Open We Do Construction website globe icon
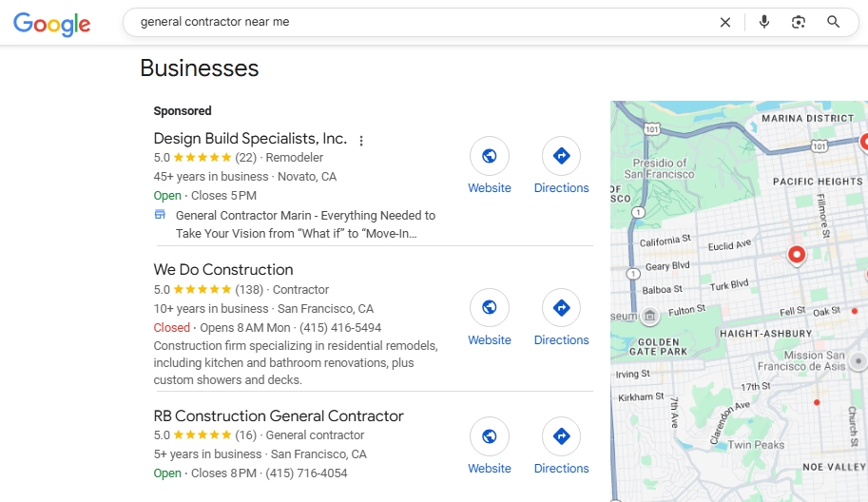 490,307
